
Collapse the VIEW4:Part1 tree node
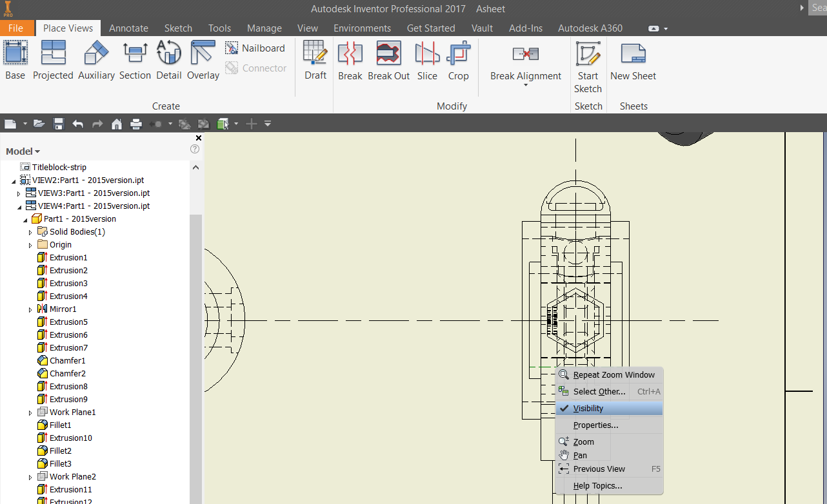19,206
